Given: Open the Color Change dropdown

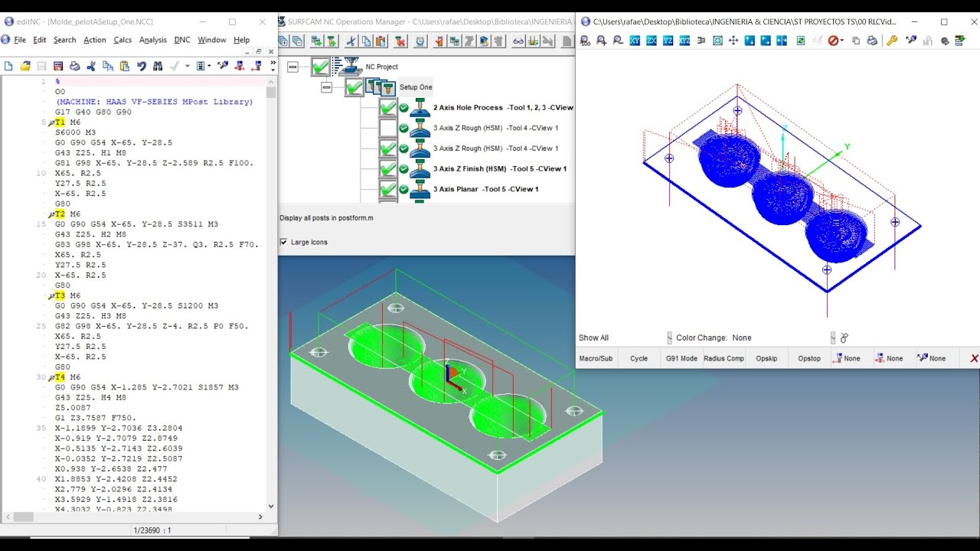Looking at the screenshot, I should point(833,337).
